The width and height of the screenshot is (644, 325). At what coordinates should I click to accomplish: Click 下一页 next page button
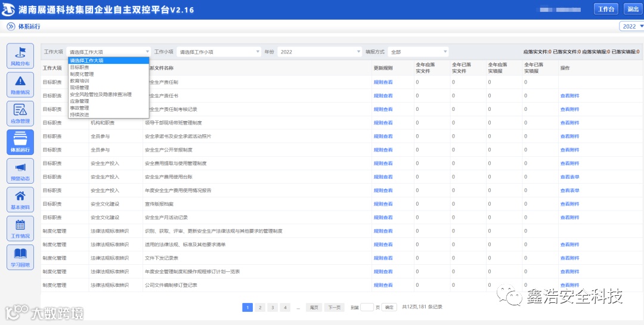point(335,307)
